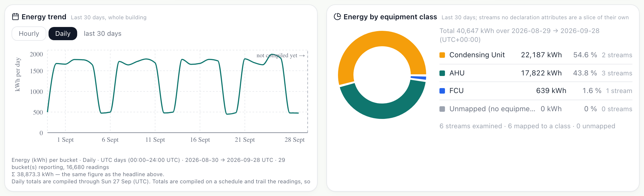Image resolution: width=644 pixels, height=196 pixels.
Task: Click the '1 Sept' axis label
Action: [x=65, y=140]
